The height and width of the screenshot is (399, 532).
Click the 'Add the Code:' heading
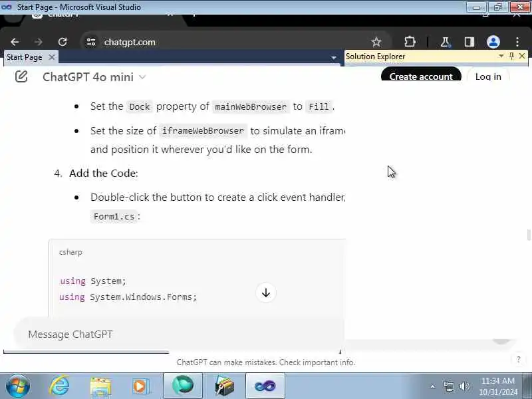point(104,174)
